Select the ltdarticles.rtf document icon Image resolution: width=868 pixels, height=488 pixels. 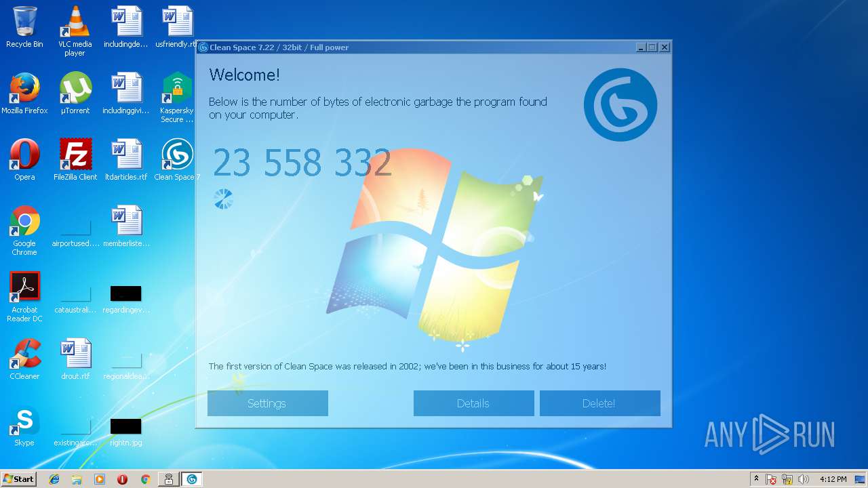tap(126, 160)
